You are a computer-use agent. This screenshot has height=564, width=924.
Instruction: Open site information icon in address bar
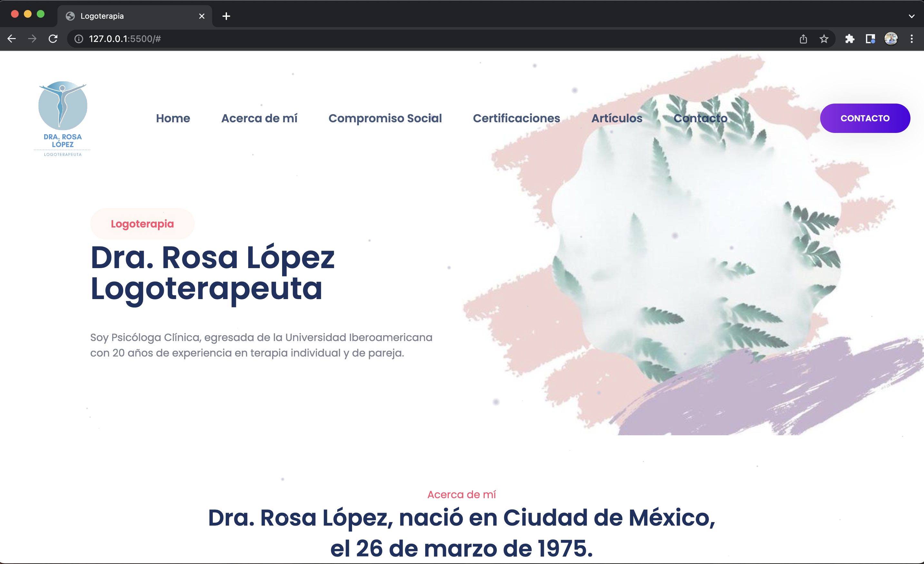coord(79,39)
